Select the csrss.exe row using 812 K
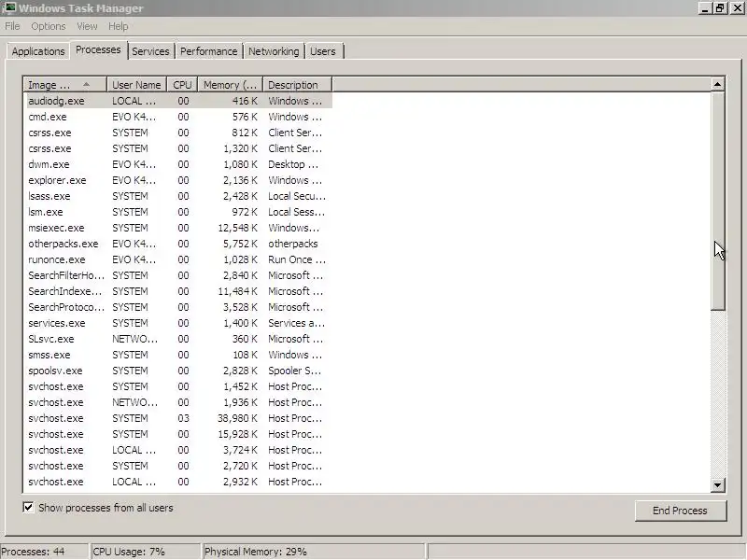Viewport: 747px width, 560px height. pyautogui.click(x=177, y=133)
